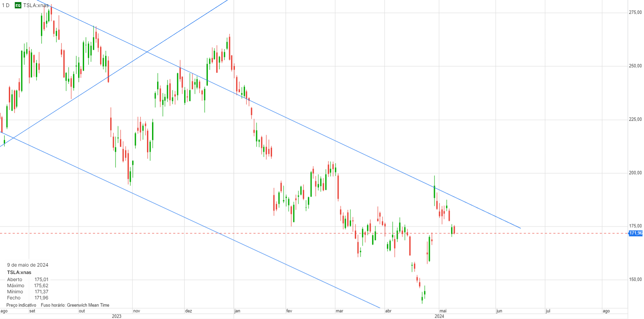This screenshot has width=644, height=319.
Task: Click the 'dez' month label
Action: point(189,311)
